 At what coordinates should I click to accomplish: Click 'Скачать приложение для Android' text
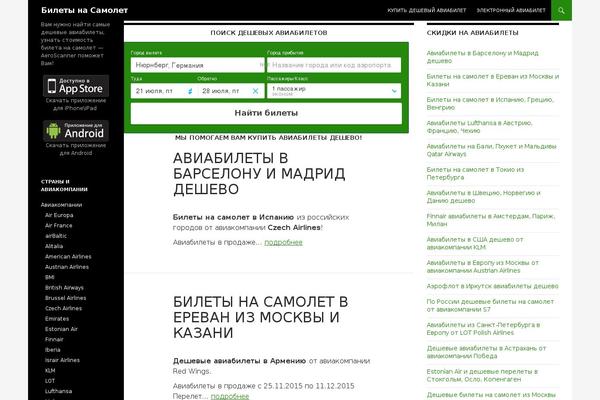click(x=76, y=149)
